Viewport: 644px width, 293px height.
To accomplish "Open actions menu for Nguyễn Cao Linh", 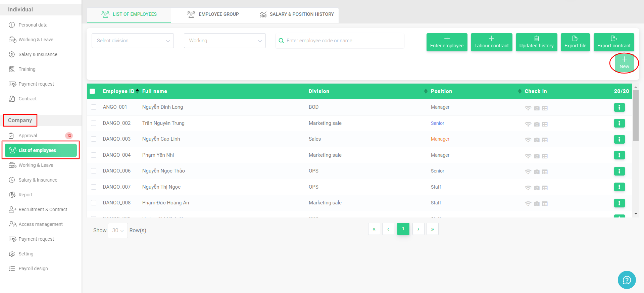I will (619, 139).
